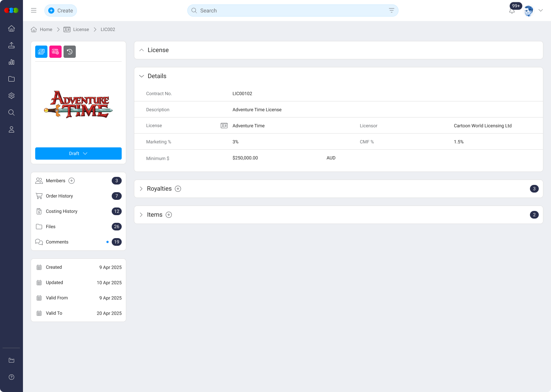Collapse the Details section

(142, 76)
